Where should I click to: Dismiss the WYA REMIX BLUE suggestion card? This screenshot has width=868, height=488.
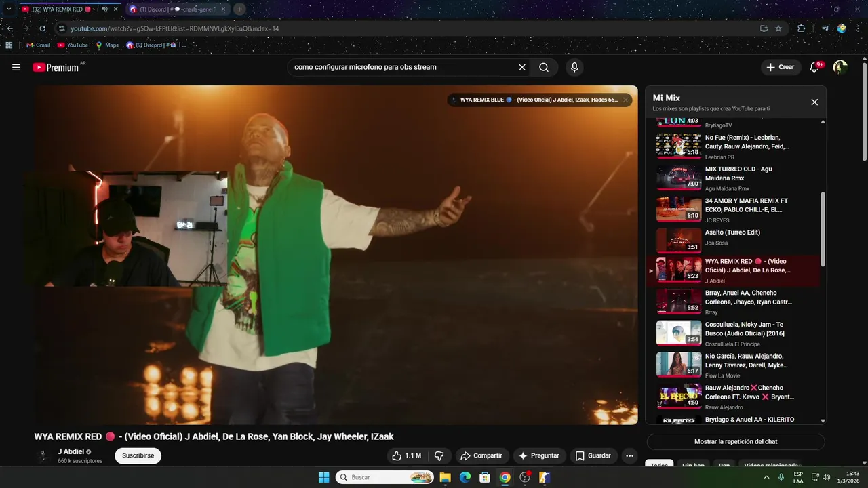coord(626,100)
